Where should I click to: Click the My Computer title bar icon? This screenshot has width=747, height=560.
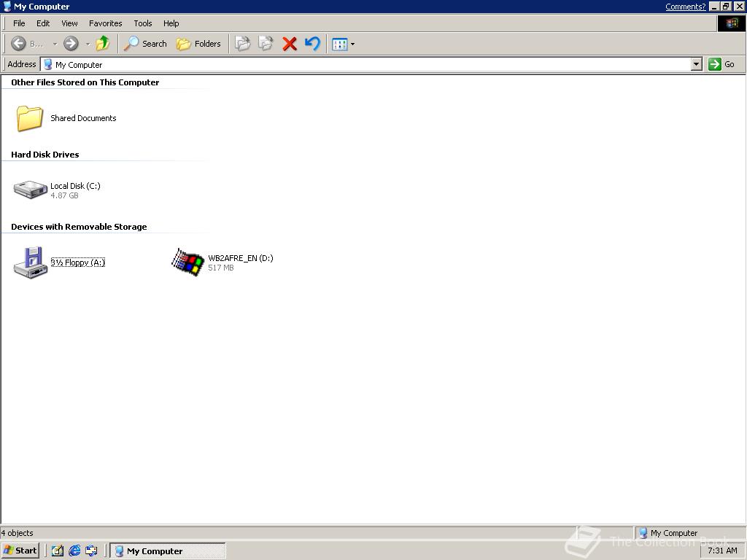point(7,6)
